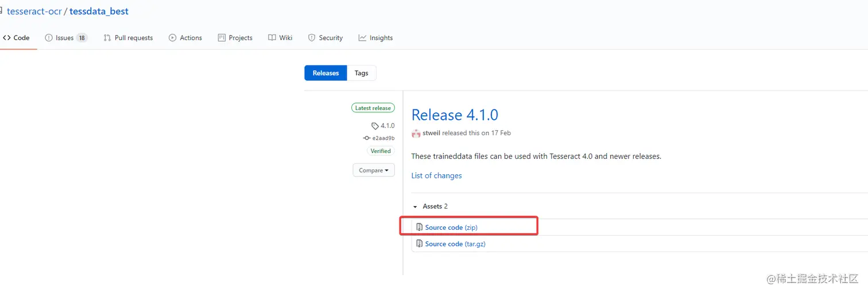Click the Pull requests icon
This screenshot has height=294, width=868.
point(107,38)
